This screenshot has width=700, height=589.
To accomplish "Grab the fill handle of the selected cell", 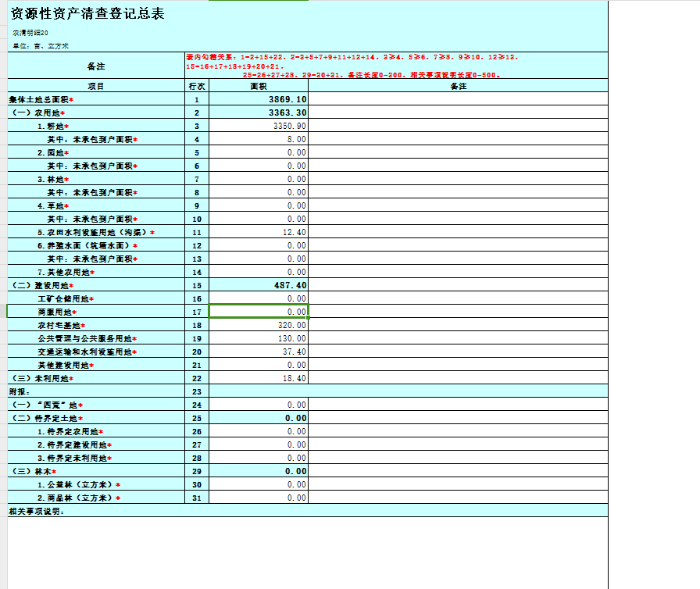I will click(309, 317).
